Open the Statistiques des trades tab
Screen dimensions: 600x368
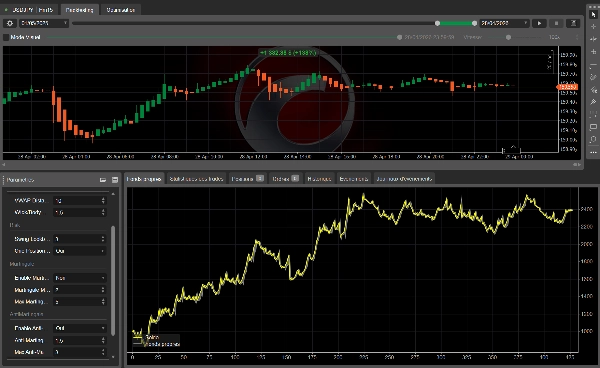pos(196,179)
